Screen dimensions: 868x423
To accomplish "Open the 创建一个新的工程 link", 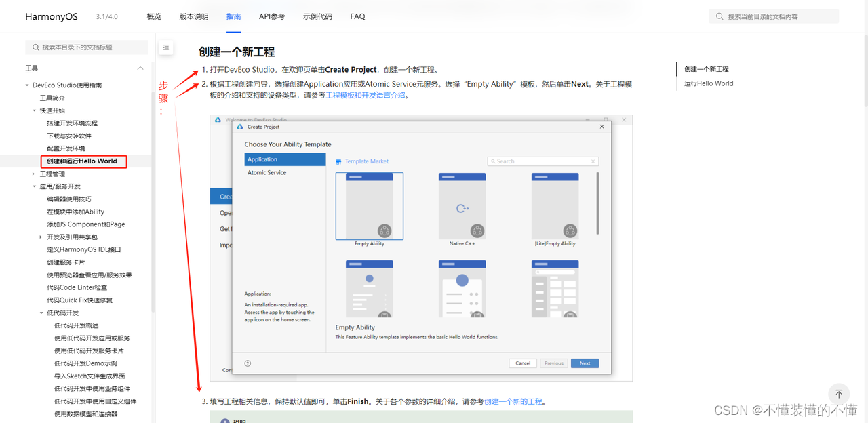I will click(513, 401).
